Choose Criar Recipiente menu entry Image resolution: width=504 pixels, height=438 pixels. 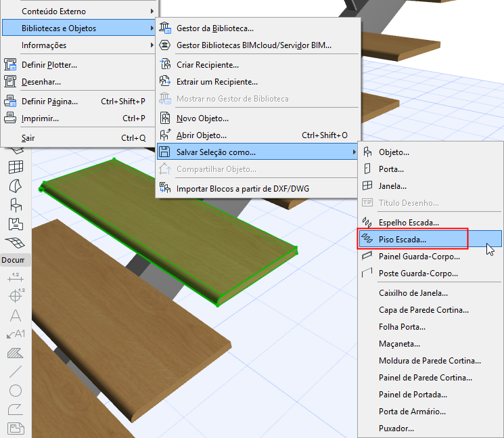(257, 65)
